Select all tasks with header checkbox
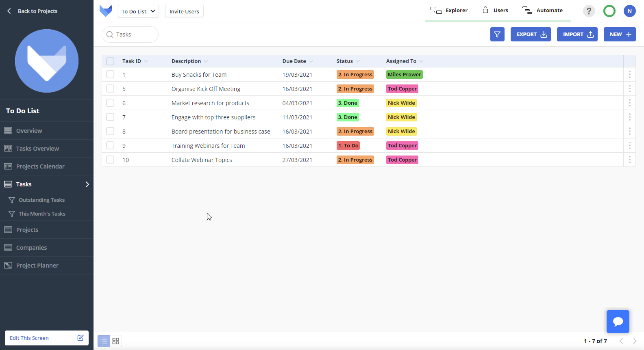 point(110,61)
